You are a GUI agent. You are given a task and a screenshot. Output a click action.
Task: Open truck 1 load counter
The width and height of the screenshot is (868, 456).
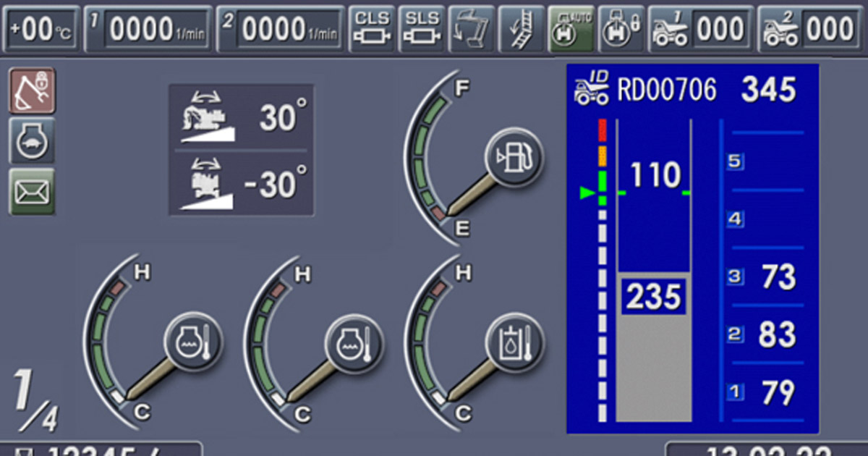pos(699,30)
